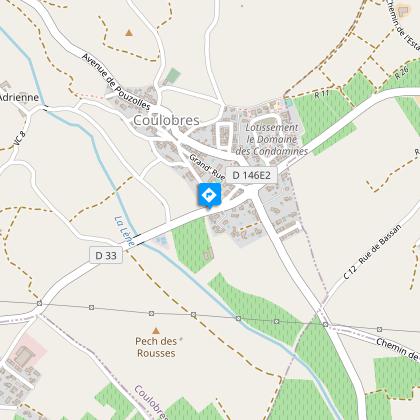This screenshot has width=420, height=420.
Task: Select the D 33 road shield
Action: tap(106, 255)
